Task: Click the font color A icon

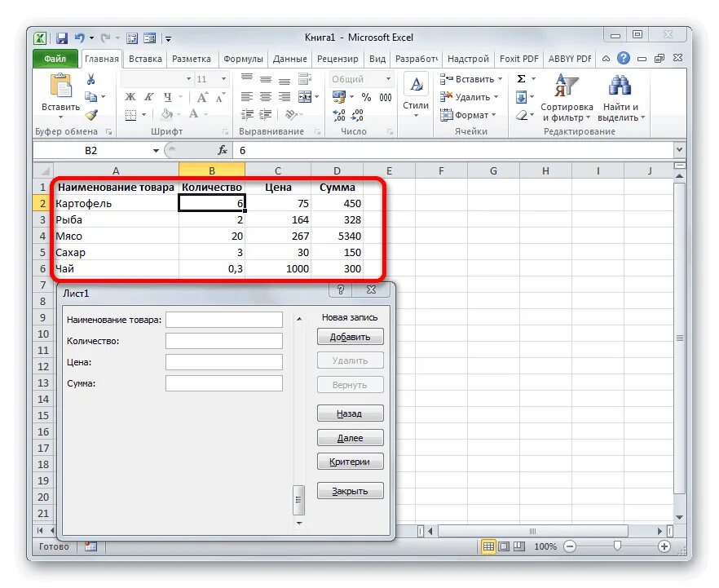Action: coord(194,113)
